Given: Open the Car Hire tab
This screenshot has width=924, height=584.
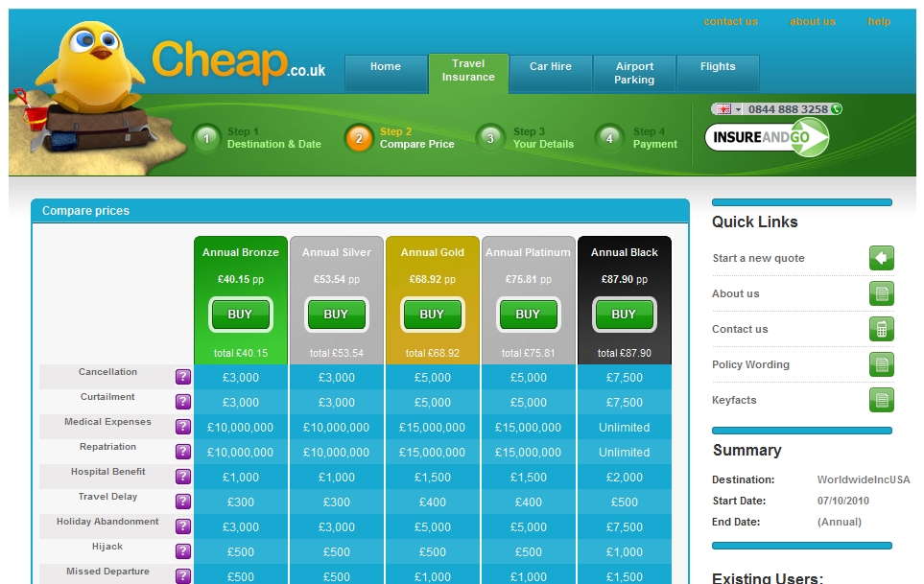Looking at the screenshot, I should click(x=551, y=73).
